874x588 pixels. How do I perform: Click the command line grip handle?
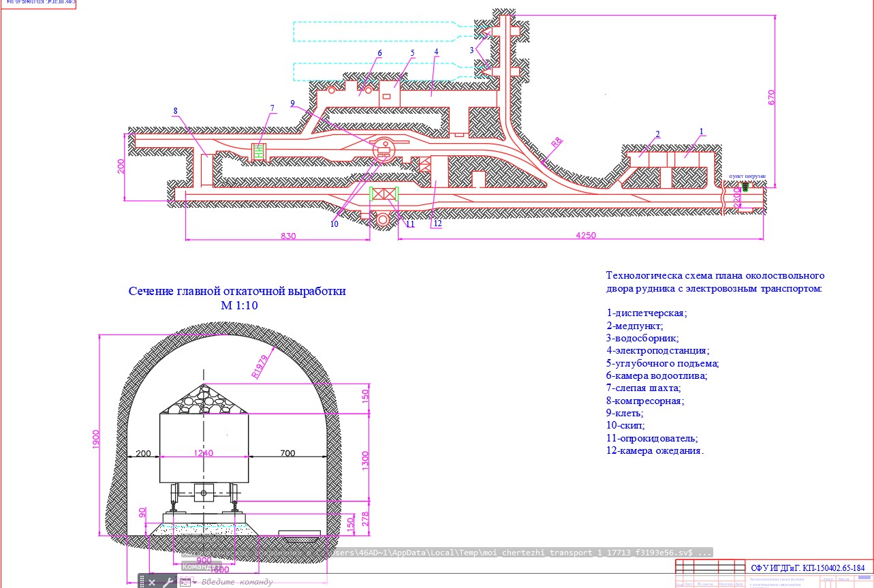click(x=142, y=582)
